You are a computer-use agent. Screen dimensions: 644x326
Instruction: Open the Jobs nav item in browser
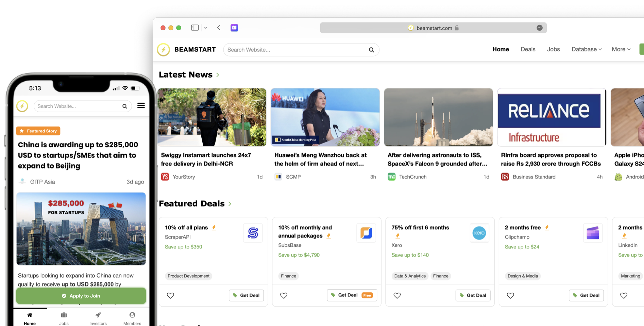(x=553, y=49)
